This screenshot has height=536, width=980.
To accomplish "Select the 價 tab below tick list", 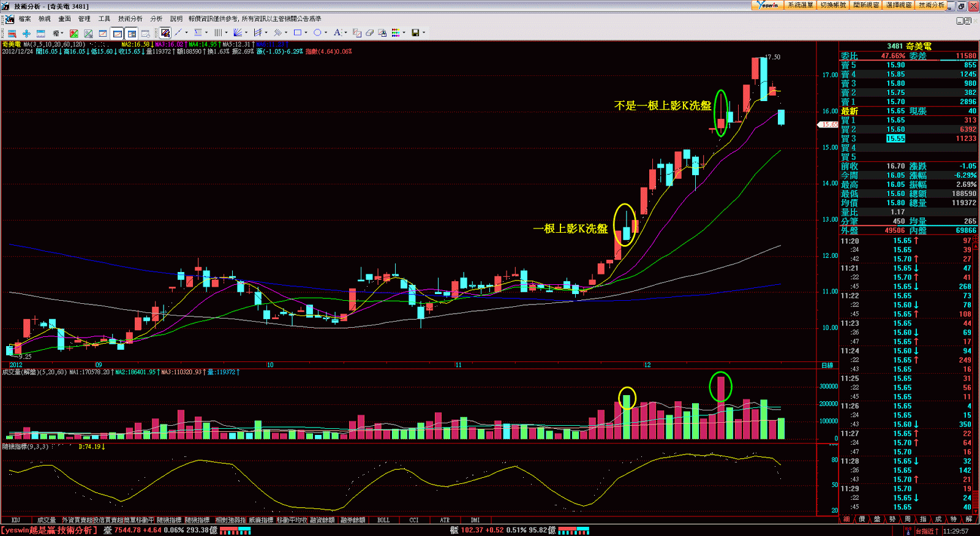I will click(862, 519).
